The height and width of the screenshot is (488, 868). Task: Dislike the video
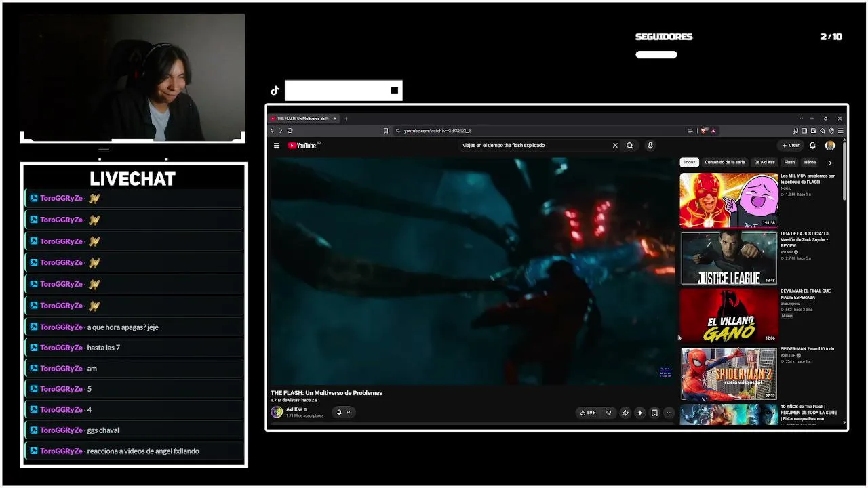point(608,413)
